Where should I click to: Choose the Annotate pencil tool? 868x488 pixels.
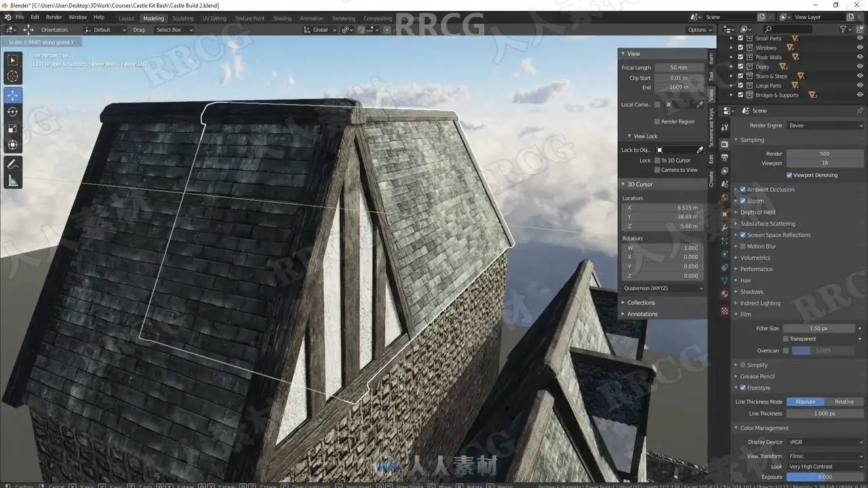(x=13, y=164)
